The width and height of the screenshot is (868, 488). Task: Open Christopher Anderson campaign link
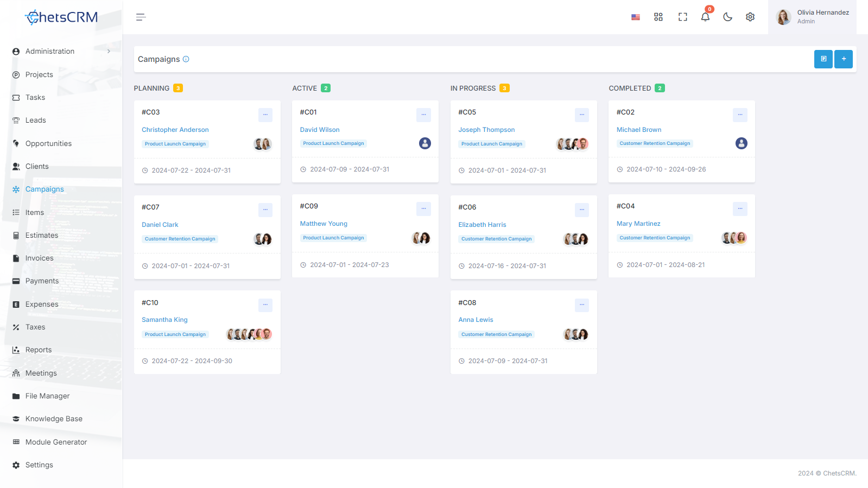tap(175, 130)
